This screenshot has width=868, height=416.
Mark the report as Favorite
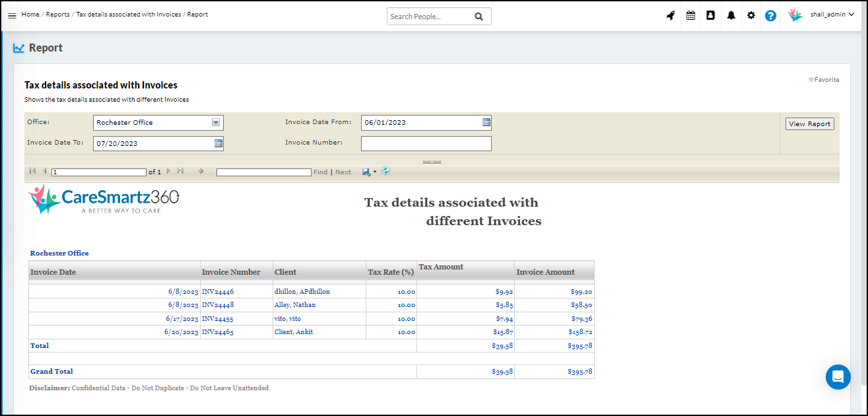pyautogui.click(x=823, y=80)
